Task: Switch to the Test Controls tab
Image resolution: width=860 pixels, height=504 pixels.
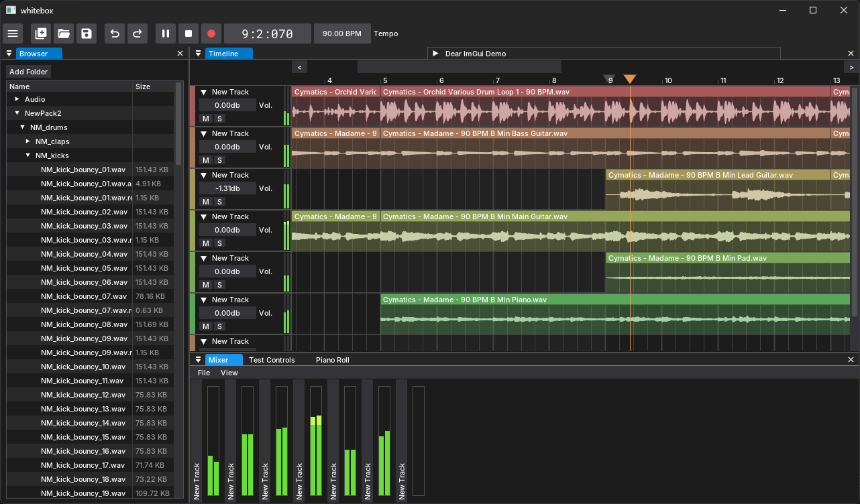Action: [272, 360]
